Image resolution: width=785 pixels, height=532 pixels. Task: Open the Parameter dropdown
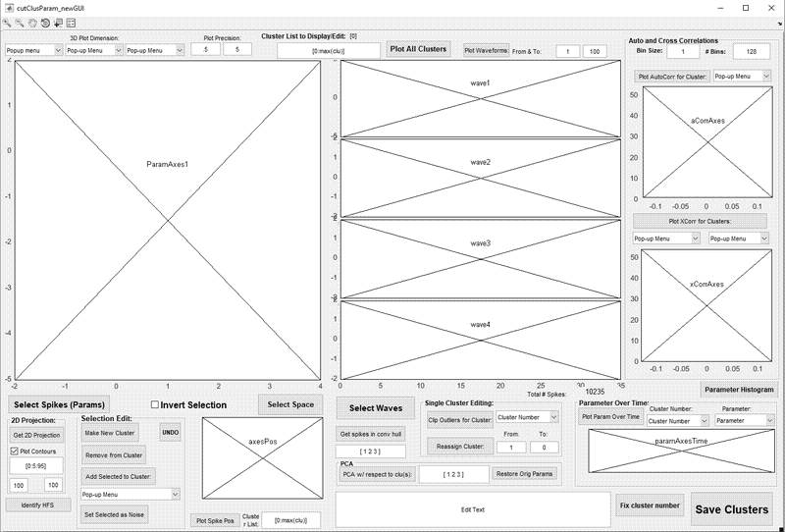(745, 421)
